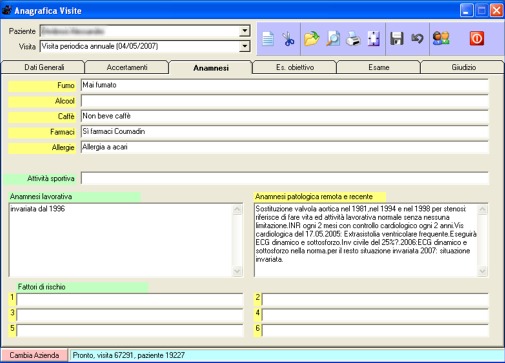505x363 pixels.
Task: Click the Fattori di rischio field 2
Action: [375, 299]
